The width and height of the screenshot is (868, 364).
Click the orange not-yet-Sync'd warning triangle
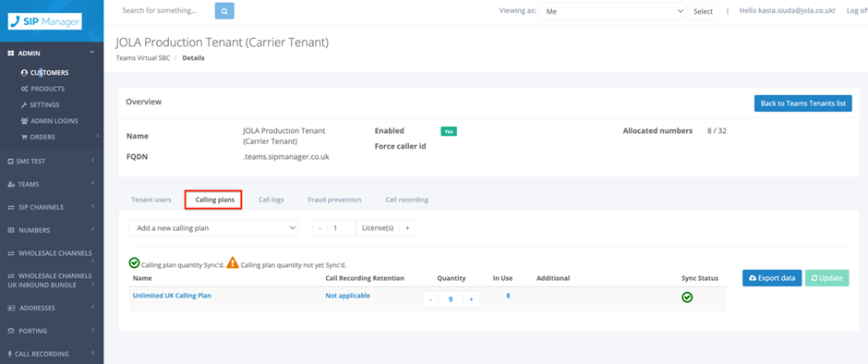tap(233, 262)
